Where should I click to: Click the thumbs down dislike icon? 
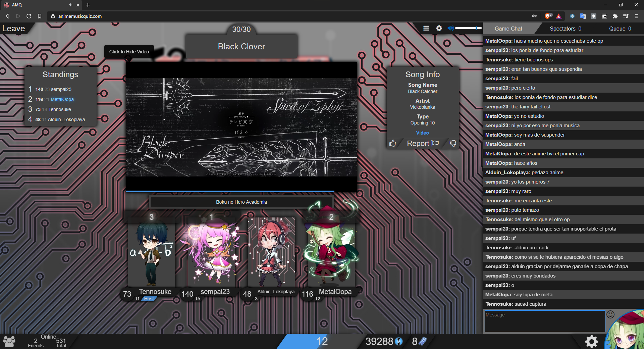click(452, 144)
